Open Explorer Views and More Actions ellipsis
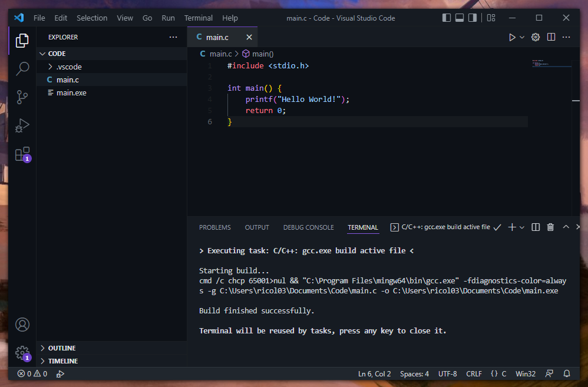The height and width of the screenshot is (387, 588). 173,37
